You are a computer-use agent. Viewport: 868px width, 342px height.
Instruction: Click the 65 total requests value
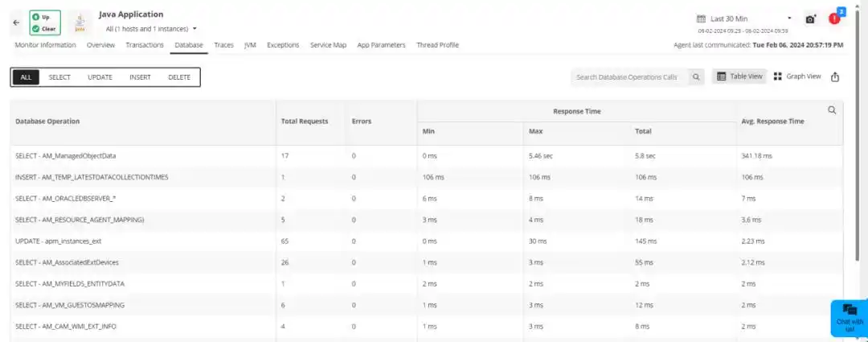pyautogui.click(x=285, y=241)
